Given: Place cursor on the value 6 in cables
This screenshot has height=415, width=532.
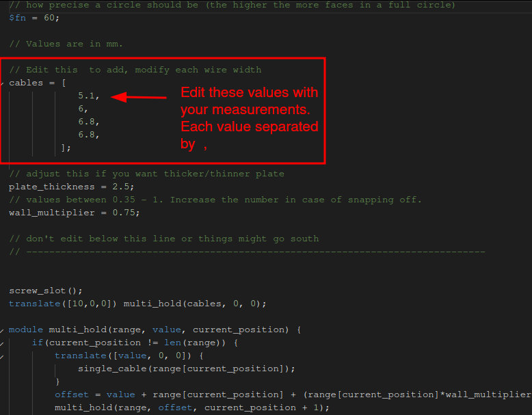Looking at the screenshot, I should (x=81, y=109).
